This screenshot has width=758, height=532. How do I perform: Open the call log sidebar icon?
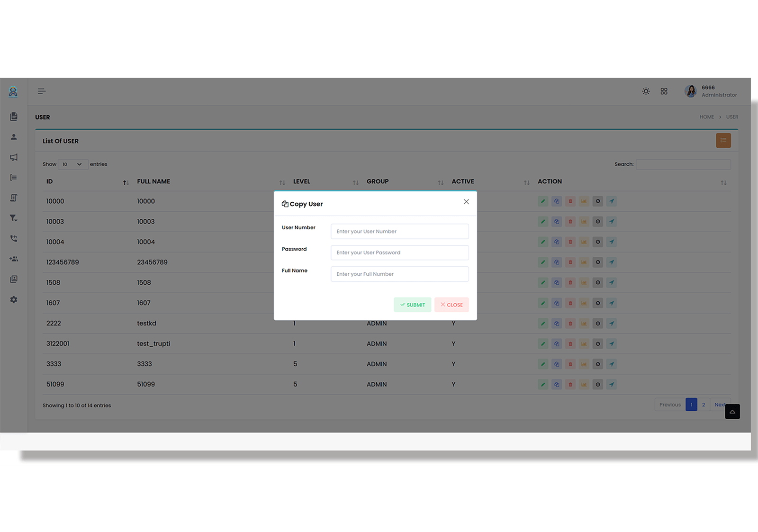(14, 238)
